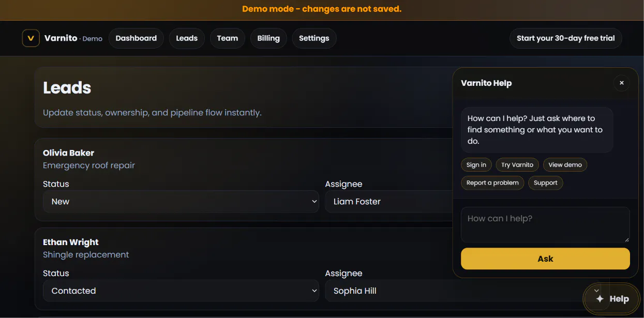Click the 'Update status, ownership' subtitle text
The image size is (644, 318).
click(152, 113)
